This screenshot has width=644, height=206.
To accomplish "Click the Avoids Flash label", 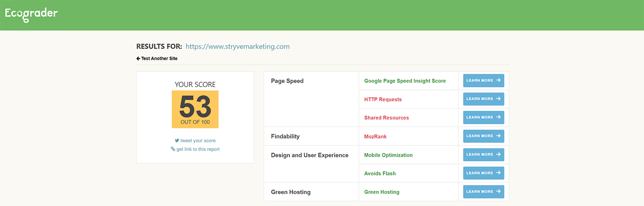I will 380,173.
